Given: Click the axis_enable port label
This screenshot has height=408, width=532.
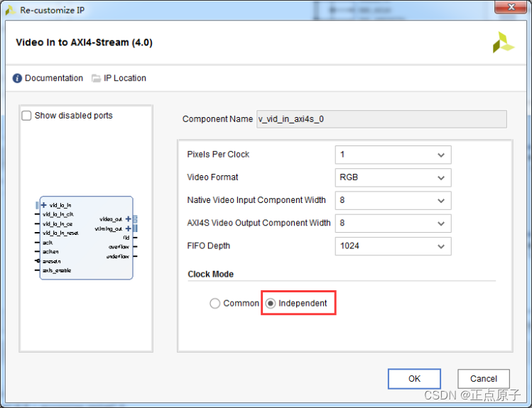Looking at the screenshot, I should (x=57, y=270).
